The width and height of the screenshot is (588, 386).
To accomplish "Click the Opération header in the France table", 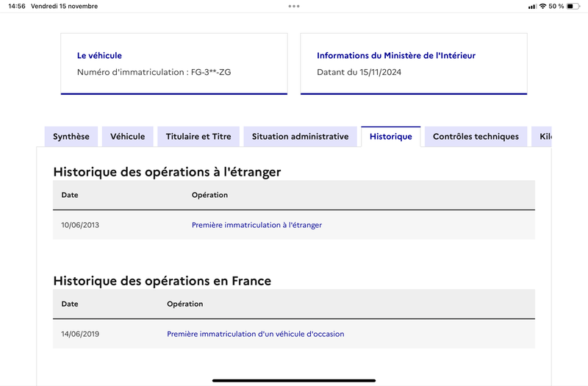I will point(185,304).
